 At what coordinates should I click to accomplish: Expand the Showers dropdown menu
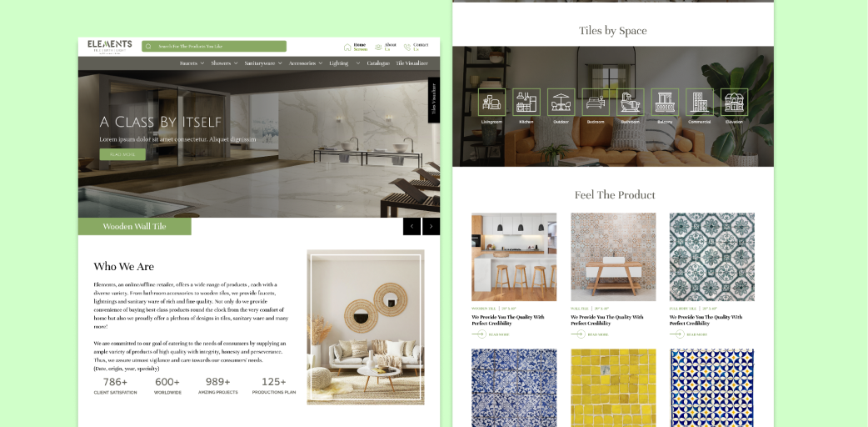pos(224,63)
